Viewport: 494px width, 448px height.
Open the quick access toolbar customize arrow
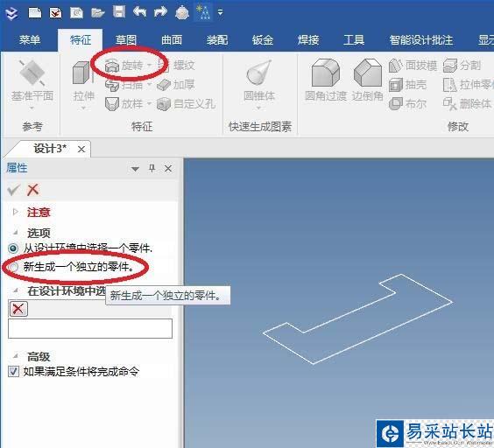click(220, 12)
